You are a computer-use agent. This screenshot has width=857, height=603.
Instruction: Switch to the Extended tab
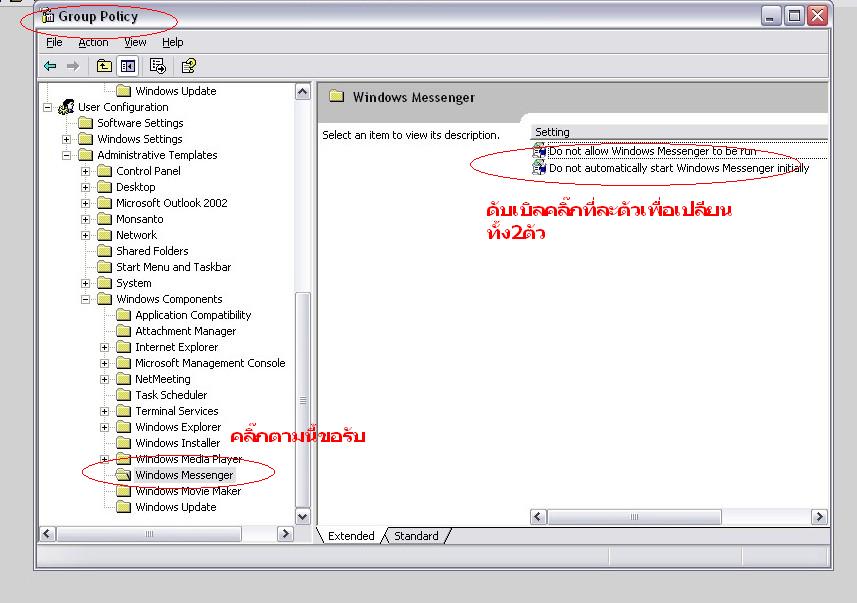tap(351, 536)
